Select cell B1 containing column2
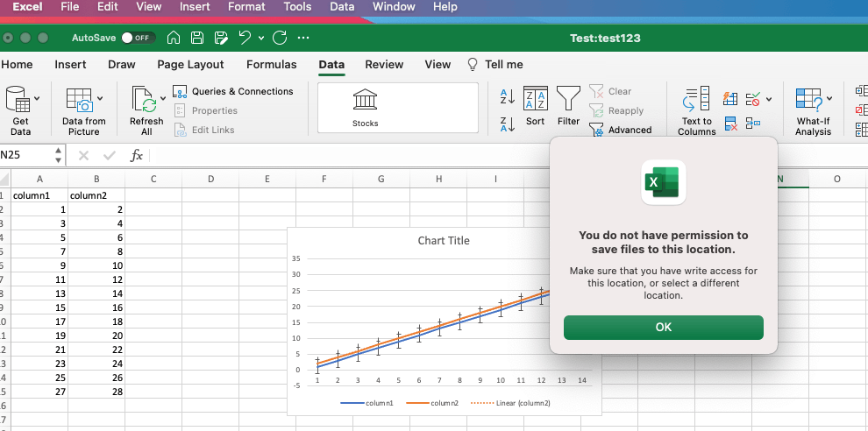Image resolution: width=868 pixels, height=431 pixels. [96, 195]
